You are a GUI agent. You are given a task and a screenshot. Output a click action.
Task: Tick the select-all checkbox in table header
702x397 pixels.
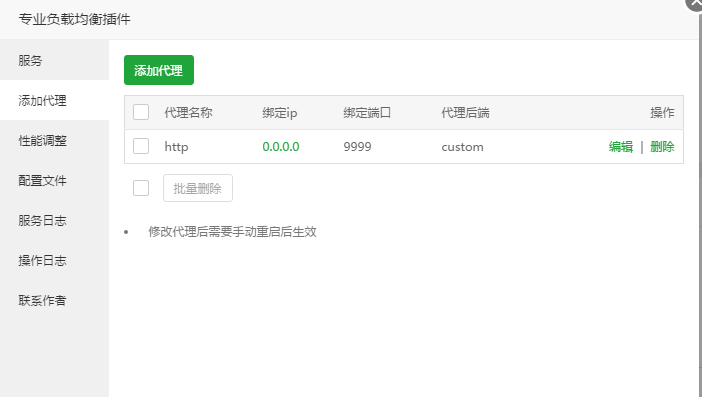(x=141, y=112)
